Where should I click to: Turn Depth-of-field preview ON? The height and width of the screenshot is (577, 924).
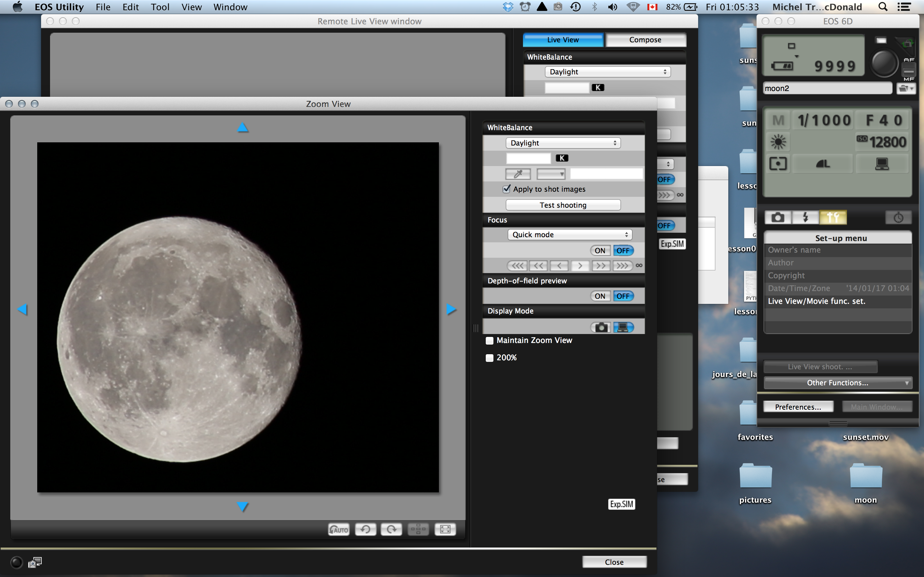[599, 296]
